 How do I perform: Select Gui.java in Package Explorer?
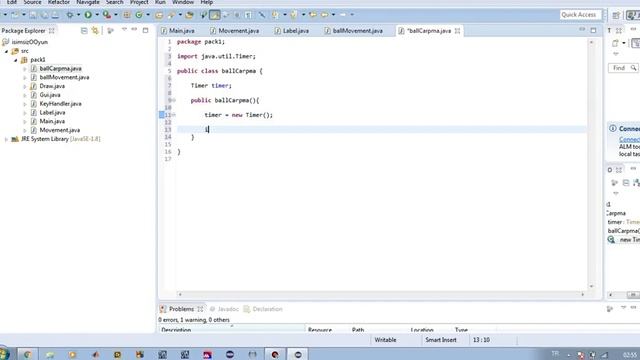point(50,95)
